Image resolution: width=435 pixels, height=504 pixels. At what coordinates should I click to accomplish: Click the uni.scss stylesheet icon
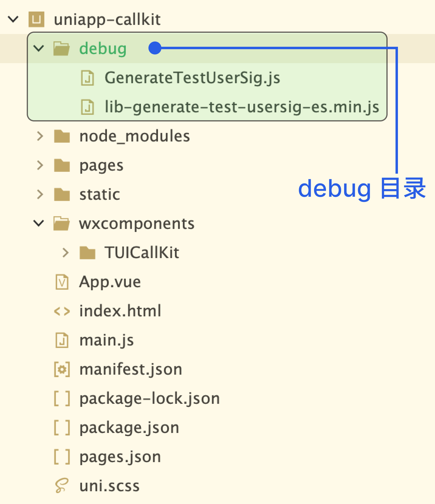point(62,486)
